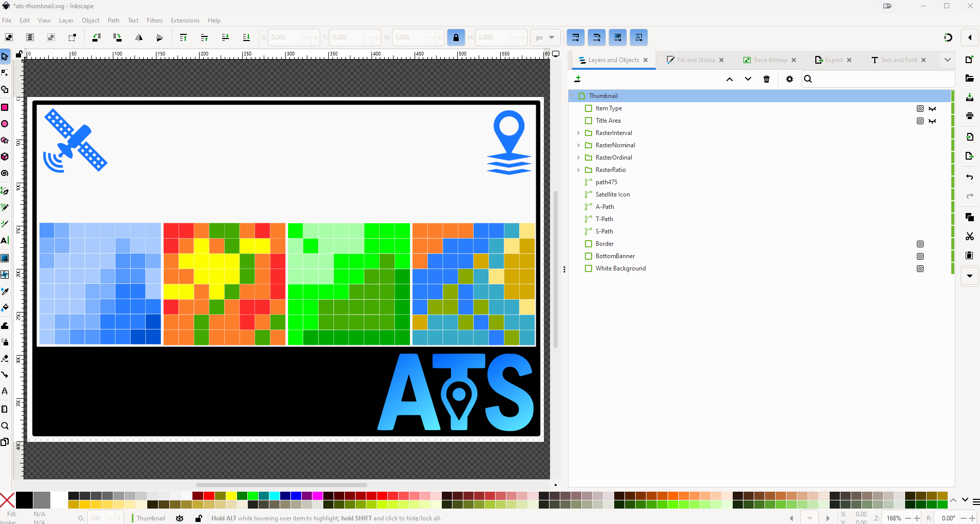Image resolution: width=980 pixels, height=524 pixels.
Task: Open the palette menu hamburger
Action: 976,502
